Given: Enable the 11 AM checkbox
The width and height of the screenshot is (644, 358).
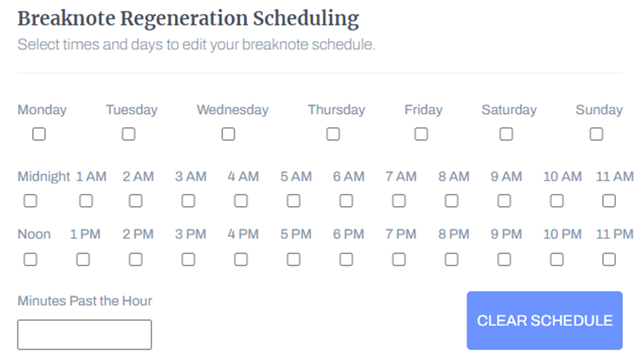Looking at the screenshot, I should click(x=609, y=201).
